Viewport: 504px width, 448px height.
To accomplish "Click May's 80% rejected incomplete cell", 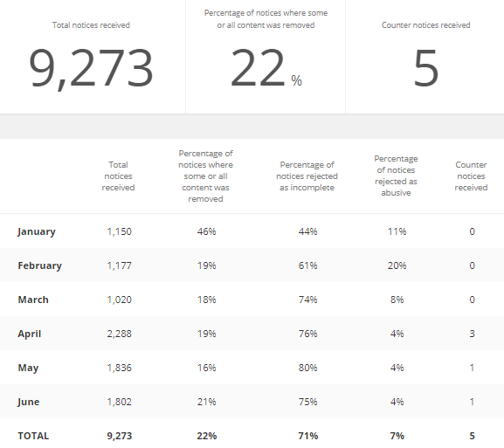I will point(307,368).
